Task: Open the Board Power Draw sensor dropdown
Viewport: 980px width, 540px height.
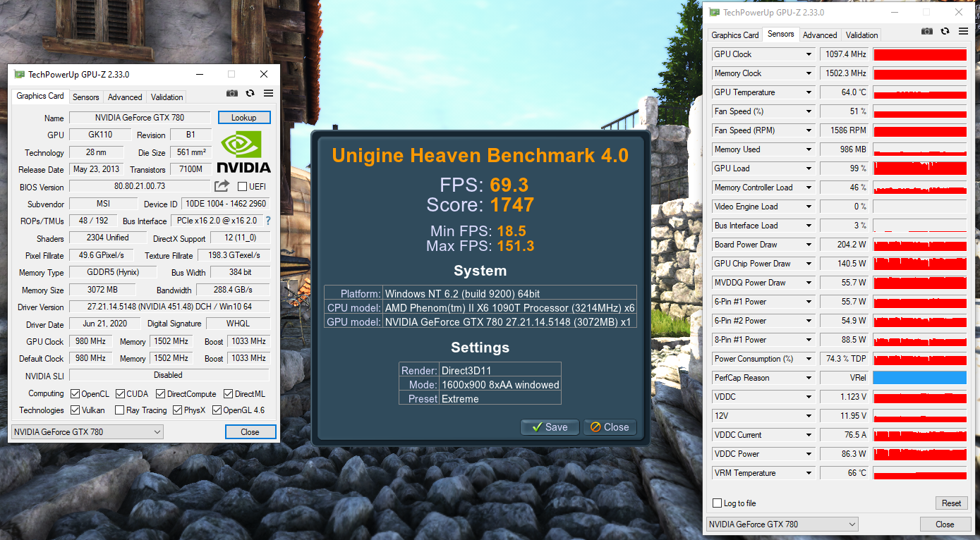Action: (809, 245)
